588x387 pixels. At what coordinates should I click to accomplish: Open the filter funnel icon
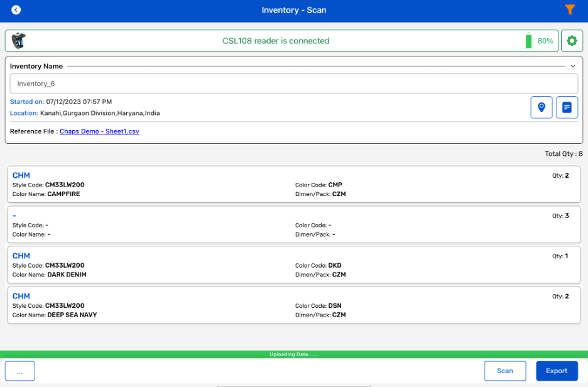570,10
